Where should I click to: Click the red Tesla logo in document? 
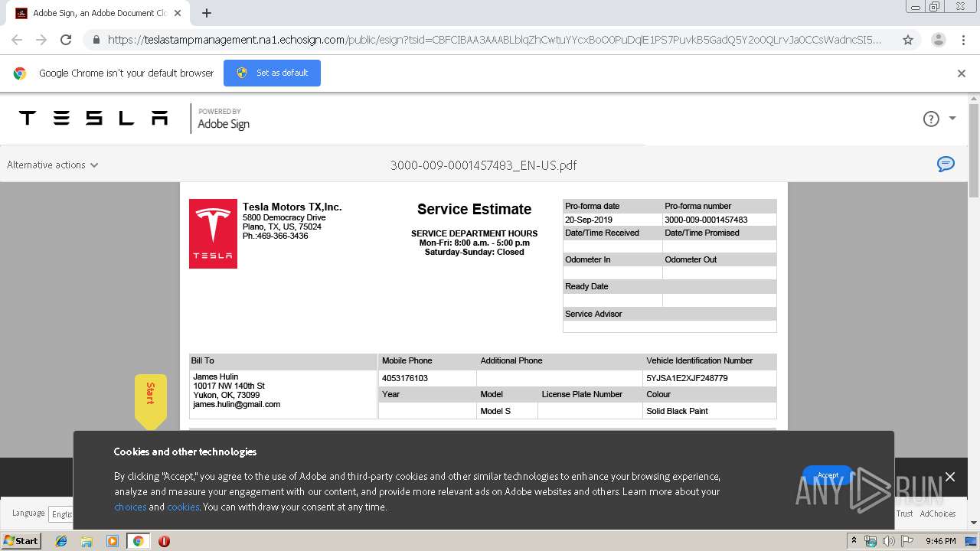coord(213,233)
